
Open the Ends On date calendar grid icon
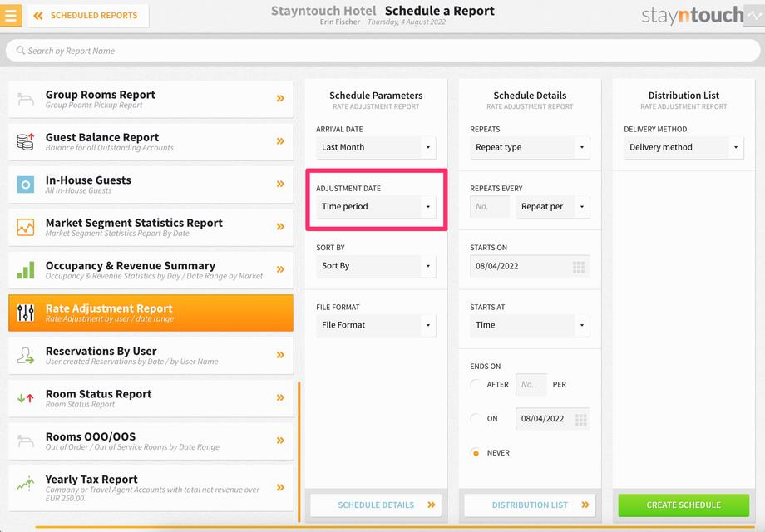(580, 419)
